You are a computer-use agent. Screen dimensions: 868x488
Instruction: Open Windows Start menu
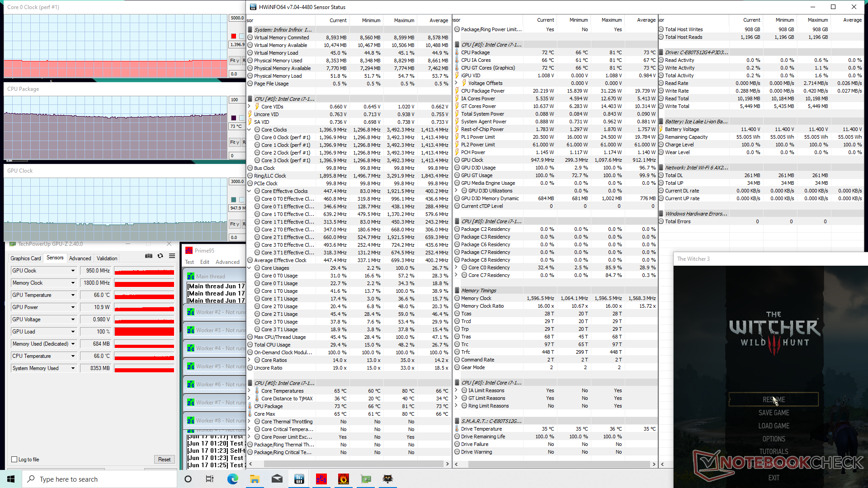[11, 479]
